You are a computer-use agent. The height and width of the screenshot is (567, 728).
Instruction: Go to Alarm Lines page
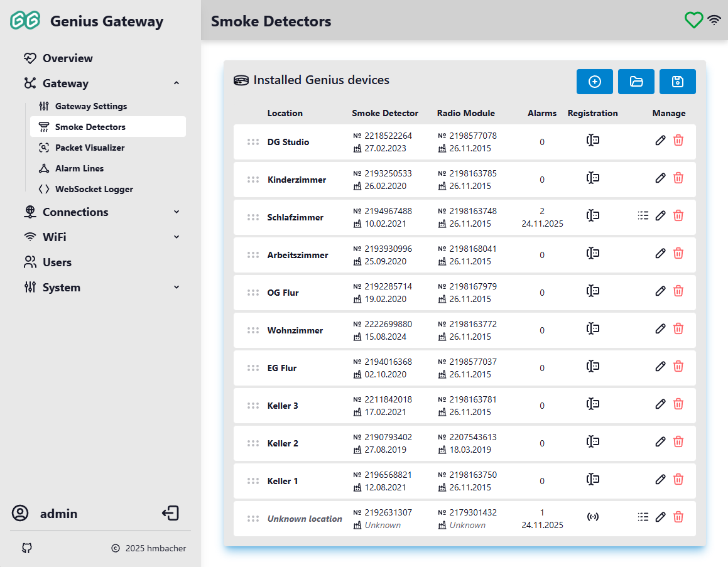click(x=79, y=168)
